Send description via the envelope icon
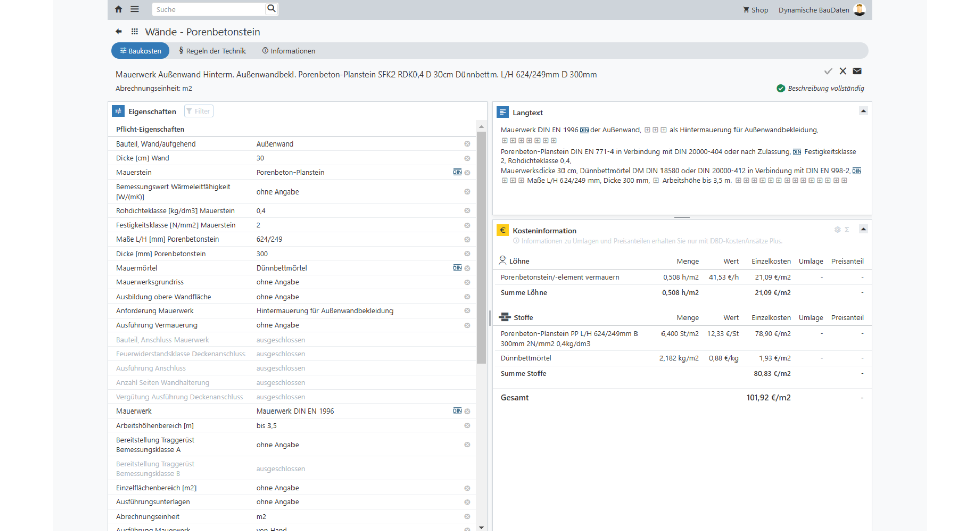This screenshot has height=531, width=980. click(x=857, y=71)
